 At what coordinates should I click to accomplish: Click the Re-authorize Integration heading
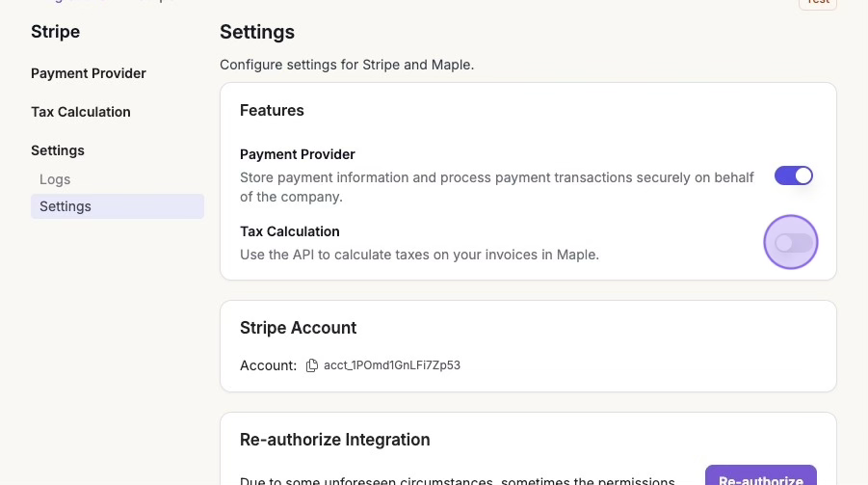tap(334, 440)
